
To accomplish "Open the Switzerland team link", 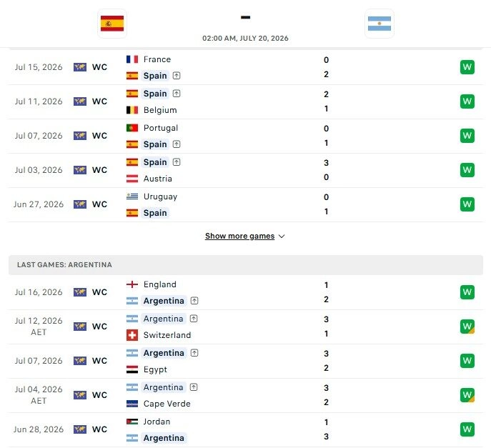I will (167, 335).
